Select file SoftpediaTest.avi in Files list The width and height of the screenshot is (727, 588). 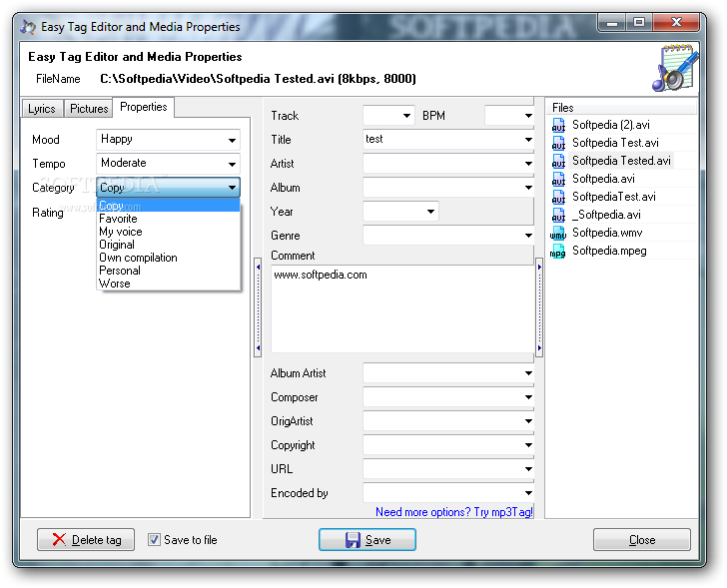[614, 197]
